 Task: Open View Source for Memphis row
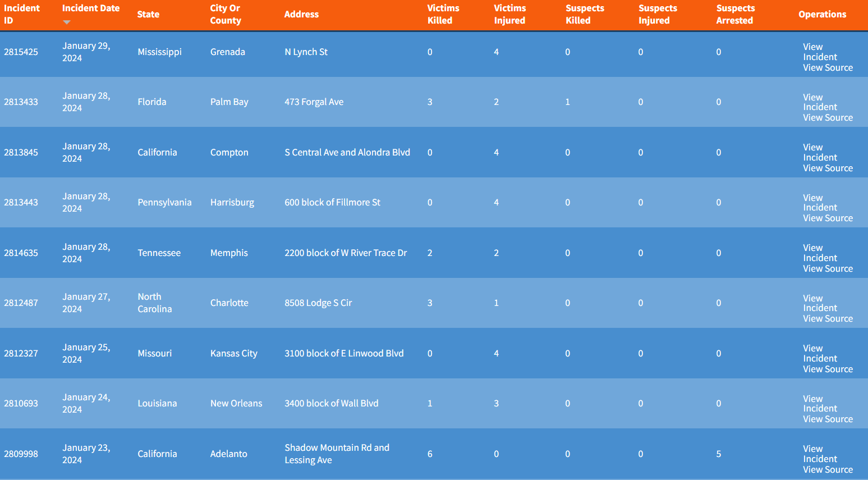828,269
